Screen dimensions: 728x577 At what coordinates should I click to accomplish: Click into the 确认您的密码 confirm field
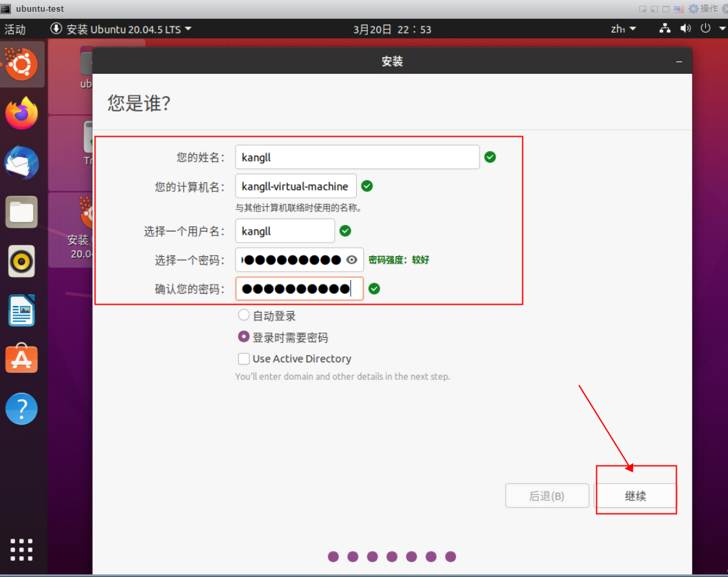pyautogui.click(x=299, y=289)
